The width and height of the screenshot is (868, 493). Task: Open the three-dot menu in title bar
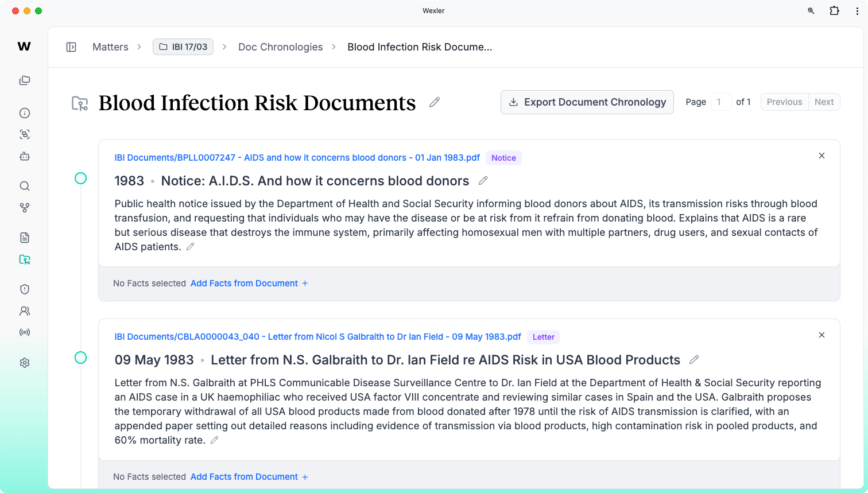tap(857, 11)
